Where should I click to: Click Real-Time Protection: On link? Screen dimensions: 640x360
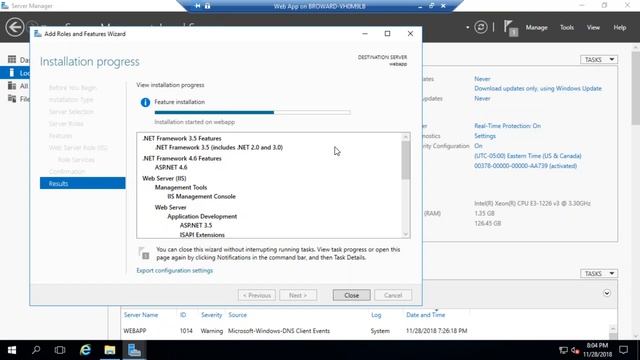[507, 126]
